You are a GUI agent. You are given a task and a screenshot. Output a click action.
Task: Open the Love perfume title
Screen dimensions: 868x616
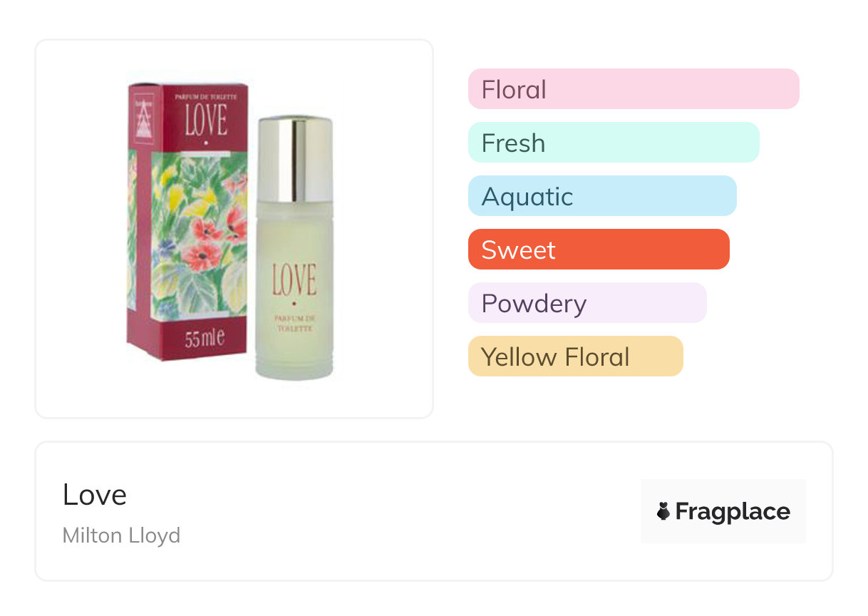[x=95, y=495]
